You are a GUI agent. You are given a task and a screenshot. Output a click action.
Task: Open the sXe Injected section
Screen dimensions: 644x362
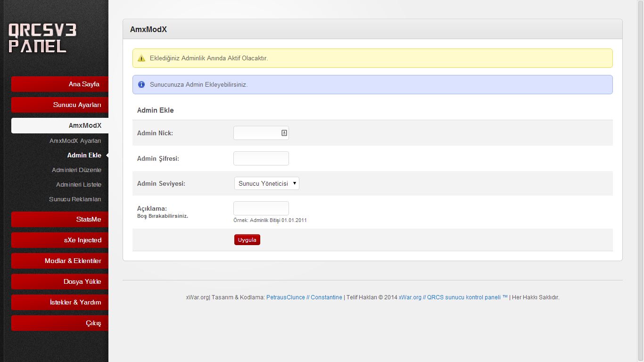60,240
